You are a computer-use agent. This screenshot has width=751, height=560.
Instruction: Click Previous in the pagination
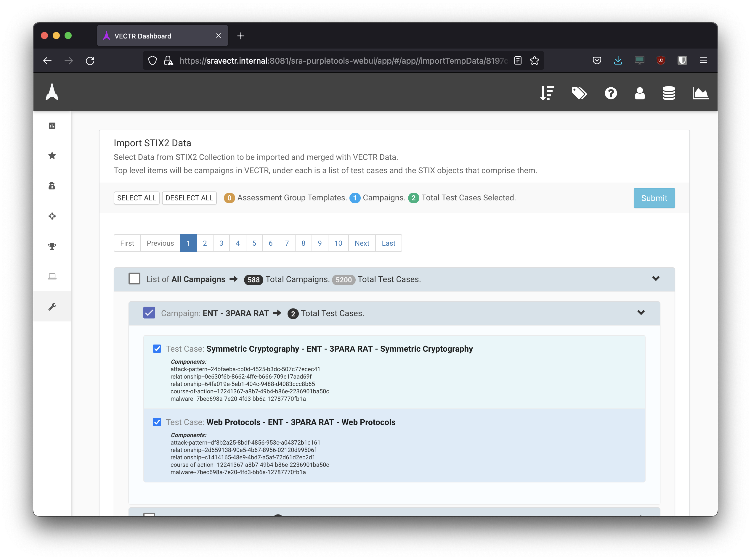160,243
